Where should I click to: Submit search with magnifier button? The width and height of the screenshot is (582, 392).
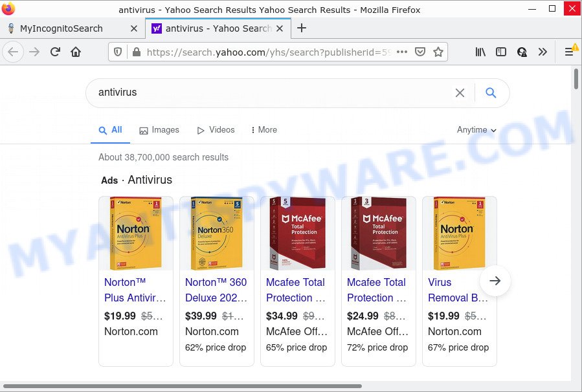(x=491, y=93)
